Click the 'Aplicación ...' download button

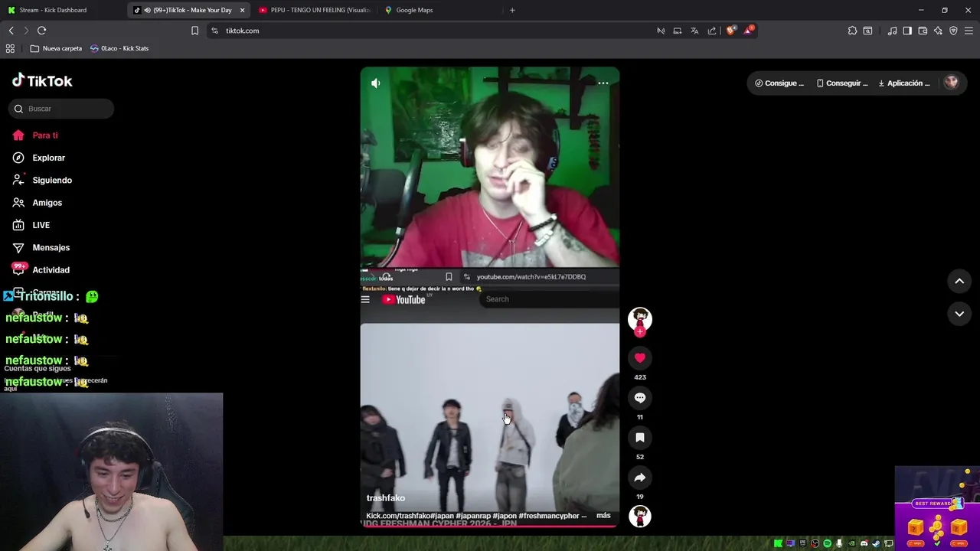[904, 83]
